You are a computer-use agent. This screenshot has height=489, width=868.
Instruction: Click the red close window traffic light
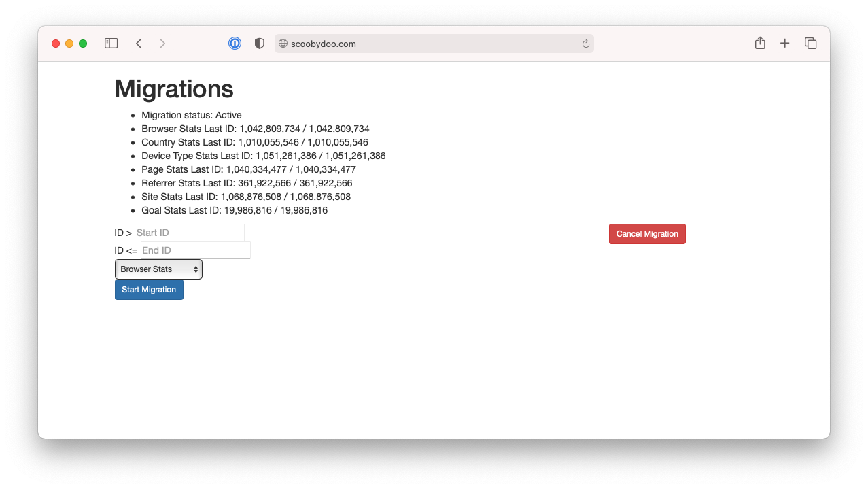coord(56,43)
